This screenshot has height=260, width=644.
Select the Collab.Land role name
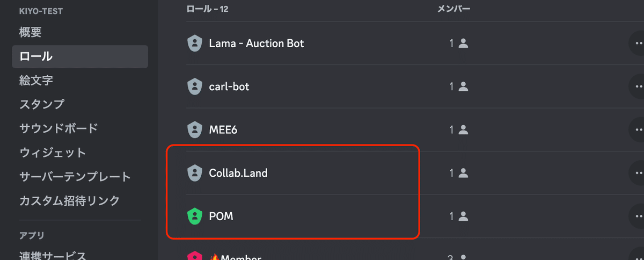(x=238, y=173)
